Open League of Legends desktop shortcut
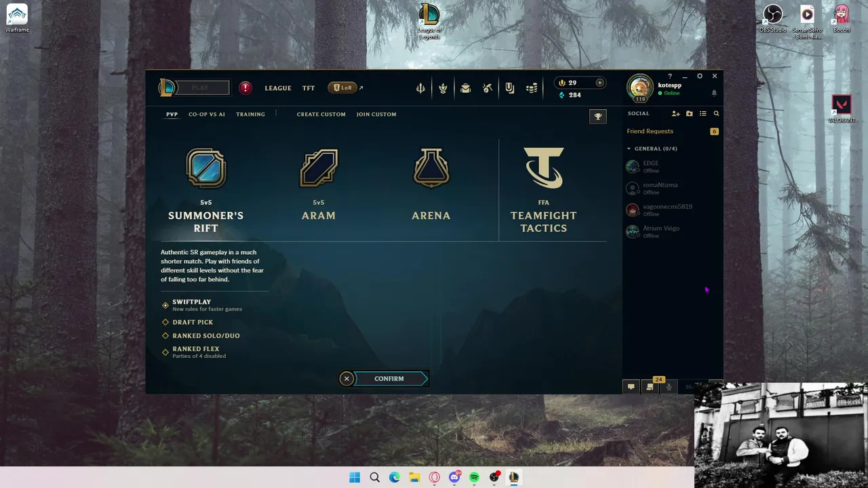 coord(429,22)
